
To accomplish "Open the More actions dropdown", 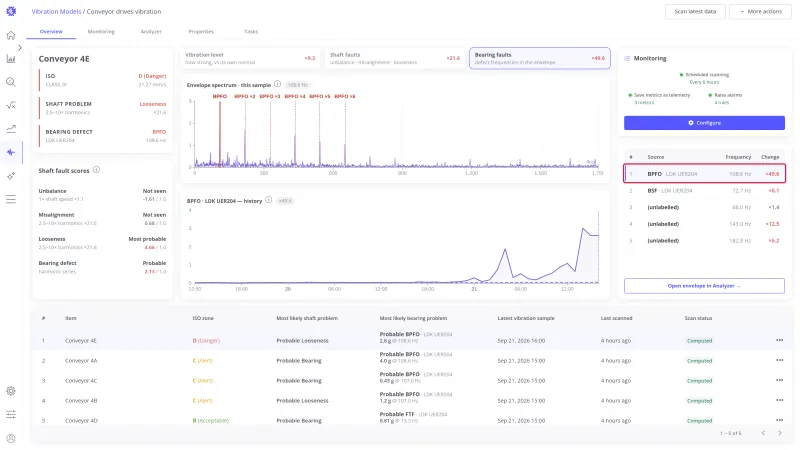I will pos(761,11).
